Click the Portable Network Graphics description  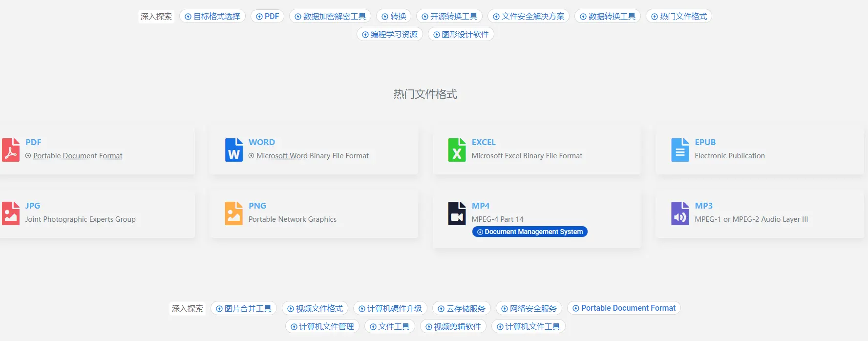pyautogui.click(x=293, y=219)
